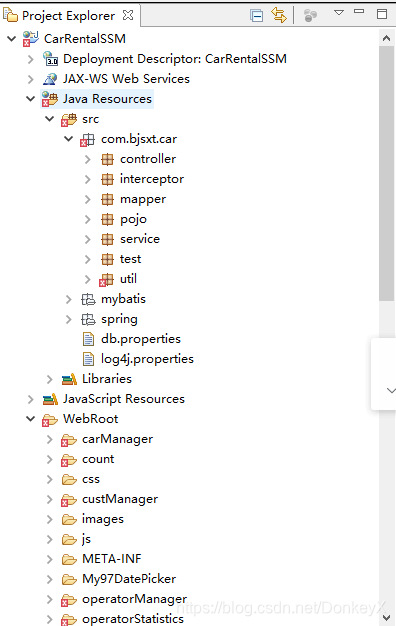The height and width of the screenshot is (626, 396).
Task: Click the Java Resources icon
Action: [50, 99]
